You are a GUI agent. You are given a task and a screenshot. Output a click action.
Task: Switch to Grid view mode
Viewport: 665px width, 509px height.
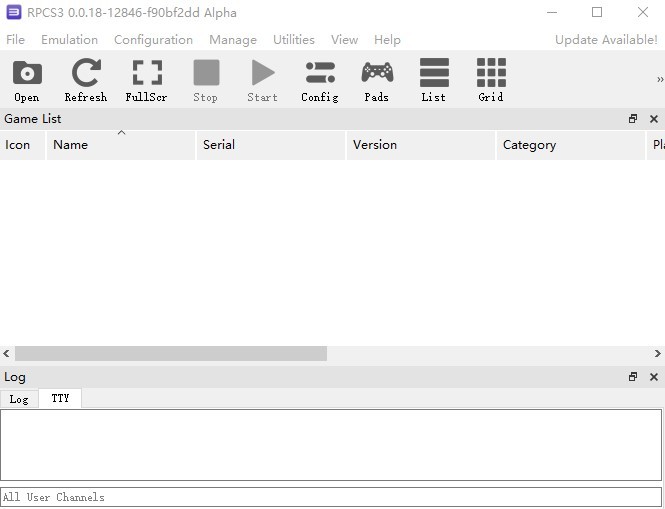[x=491, y=80]
